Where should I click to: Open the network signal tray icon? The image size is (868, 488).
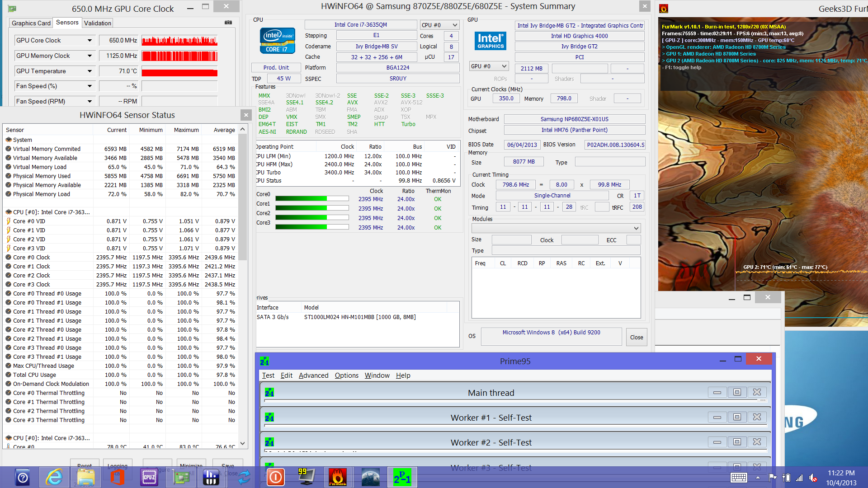pyautogui.click(x=799, y=478)
